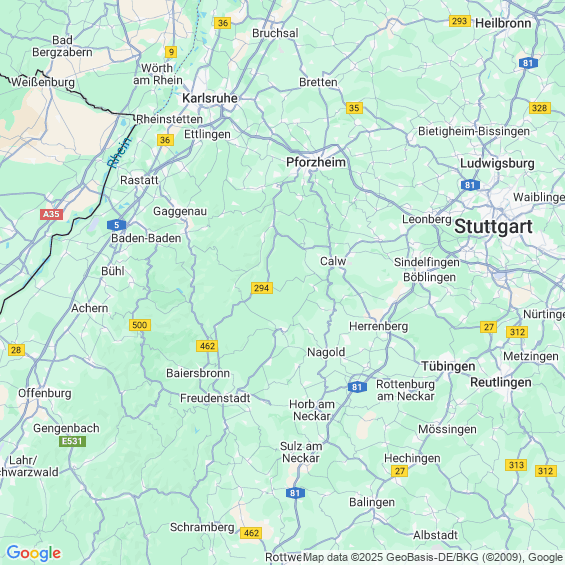Image resolution: width=565 pixels, height=565 pixels.
Task: Click the blue A5 autobahn shield
Action: [116, 225]
